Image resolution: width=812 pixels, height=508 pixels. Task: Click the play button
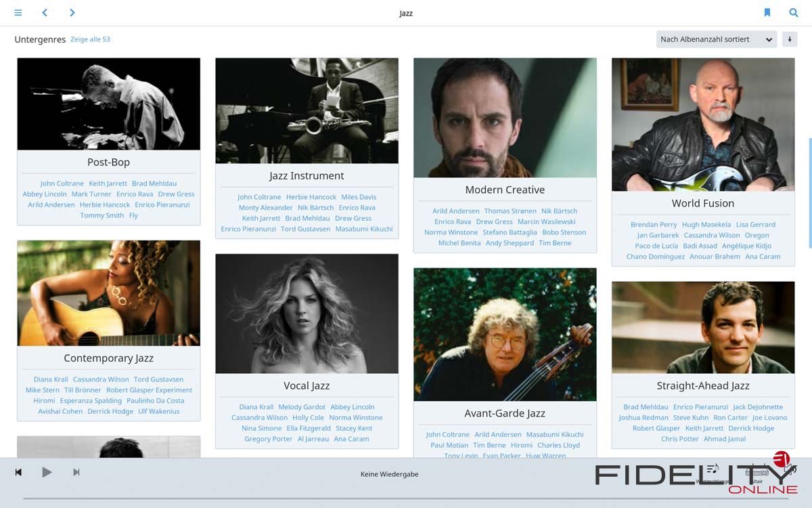[x=47, y=472]
